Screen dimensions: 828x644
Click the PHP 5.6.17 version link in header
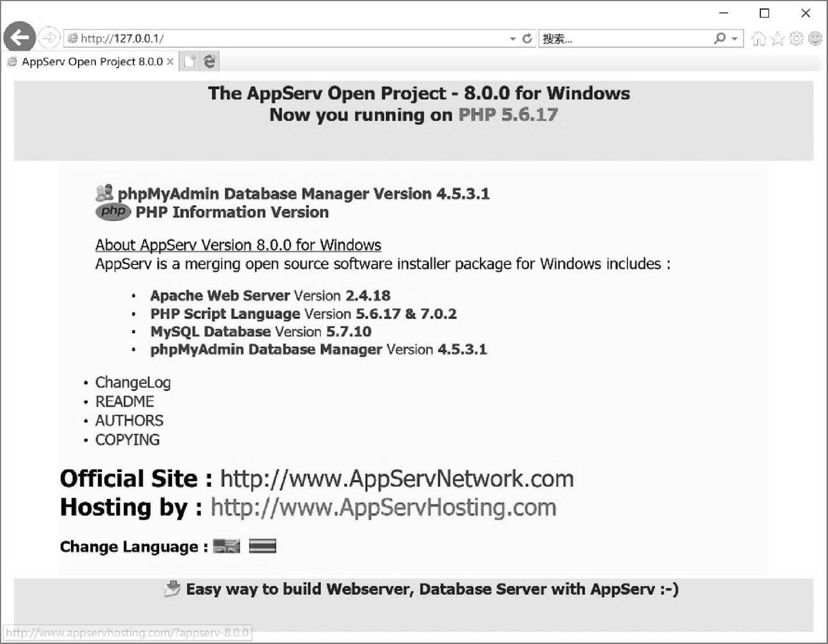click(508, 115)
